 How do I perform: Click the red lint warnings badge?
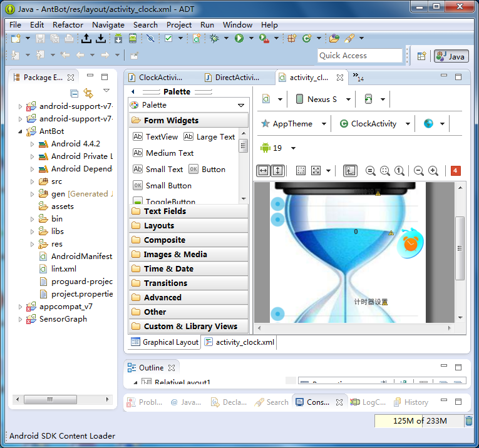455,170
